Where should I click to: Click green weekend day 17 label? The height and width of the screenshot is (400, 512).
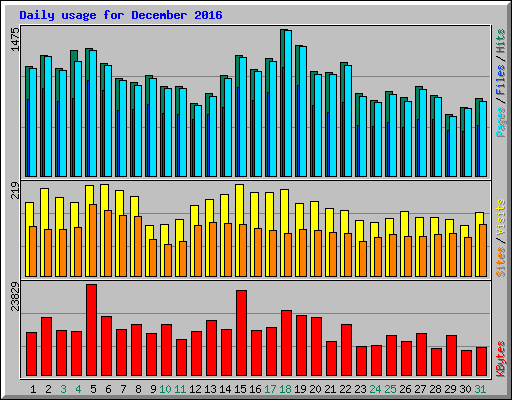pyautogui.click(x=270, y=389)
